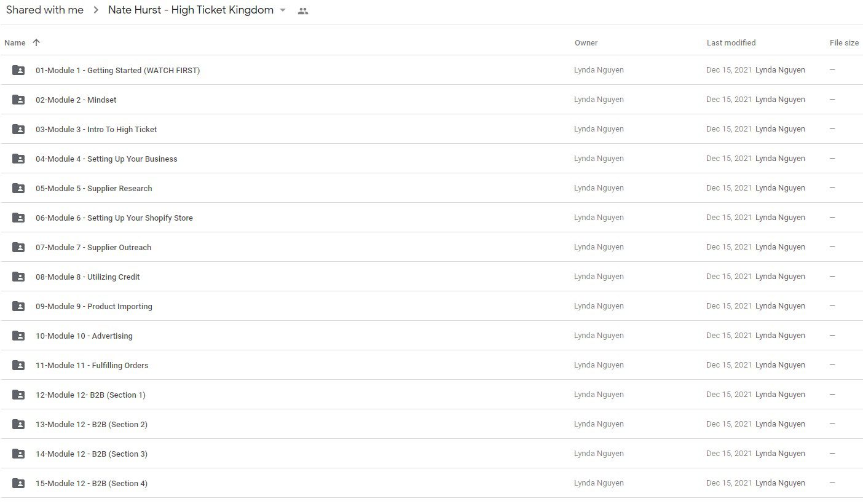
Task: Click shared folder icon for Module 1
Action: (x=18, y=70)
